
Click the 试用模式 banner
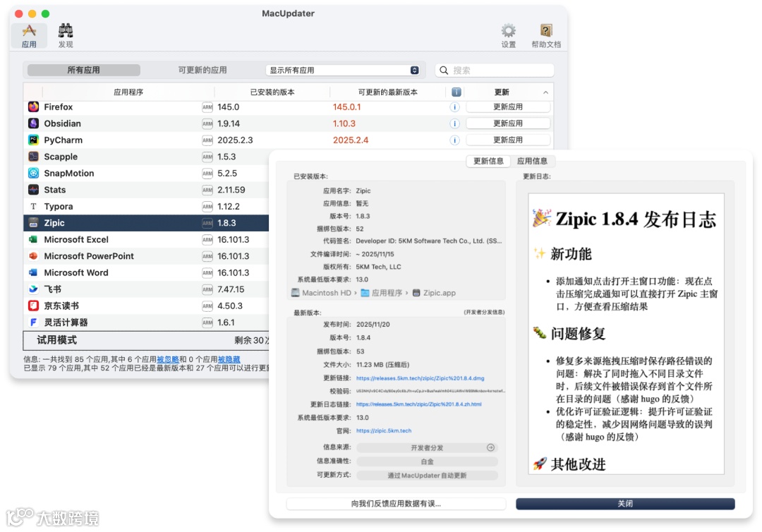146,340
